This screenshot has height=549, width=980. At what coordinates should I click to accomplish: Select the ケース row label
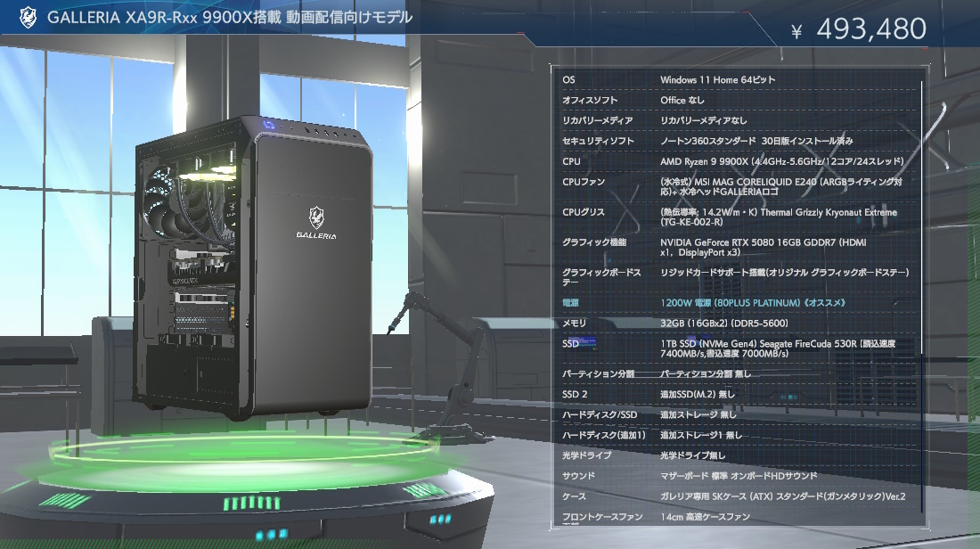[574, 496]
